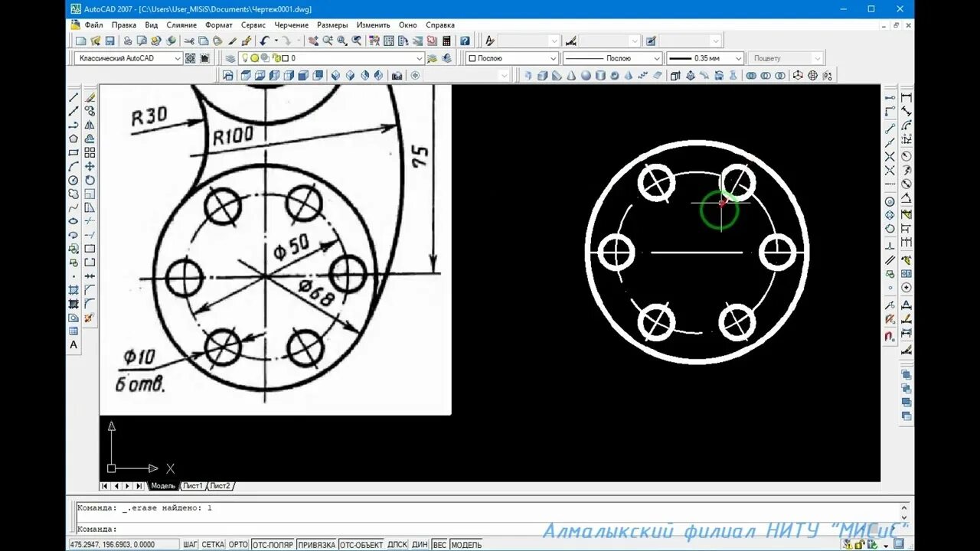Click the Workspace settings gear icon

pyautogui.click(x=190, y=58)
